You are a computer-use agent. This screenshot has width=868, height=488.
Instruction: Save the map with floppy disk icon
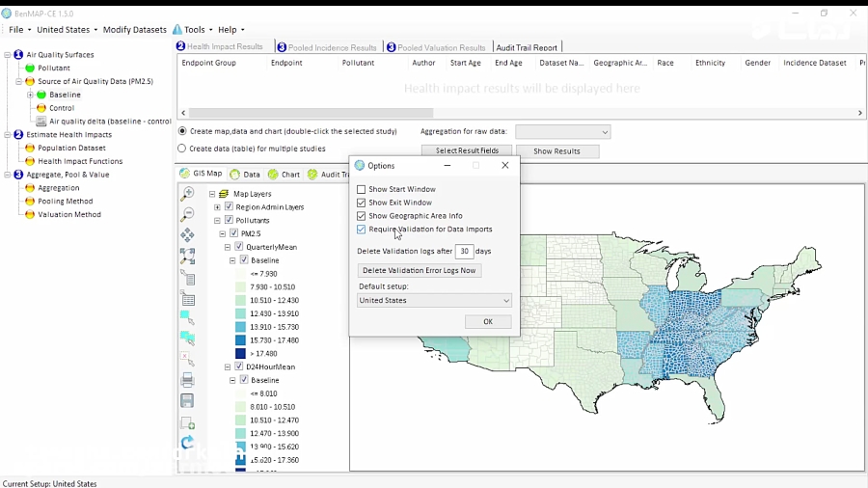point(188,400)
